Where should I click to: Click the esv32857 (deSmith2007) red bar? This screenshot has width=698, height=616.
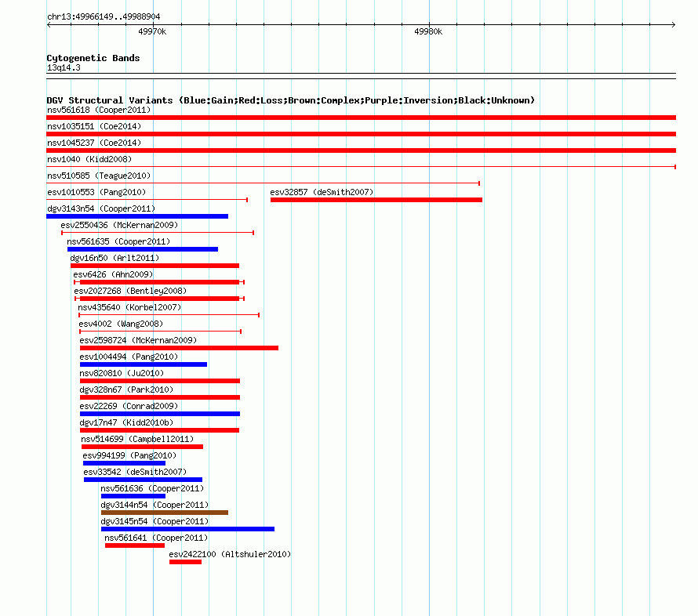(376, 200)
